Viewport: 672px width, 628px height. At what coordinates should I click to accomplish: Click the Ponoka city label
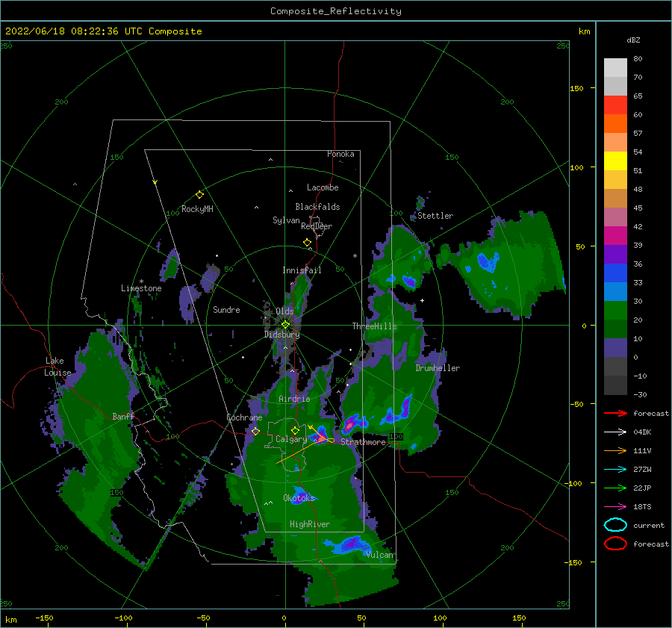tap(340, 154)
